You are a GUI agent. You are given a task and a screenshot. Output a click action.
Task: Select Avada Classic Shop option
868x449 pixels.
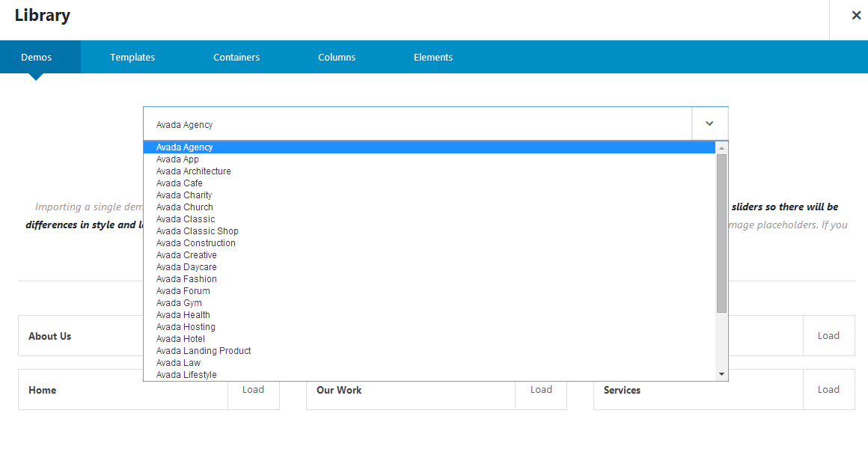(430, 231)
